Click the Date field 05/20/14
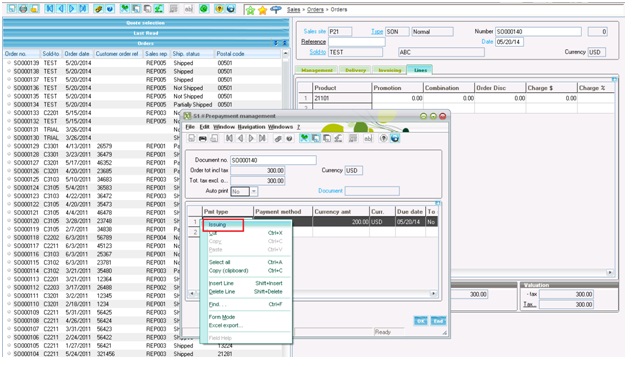Image resolution: width=634 pixels, height=366 pixels. tap(509, 42)
